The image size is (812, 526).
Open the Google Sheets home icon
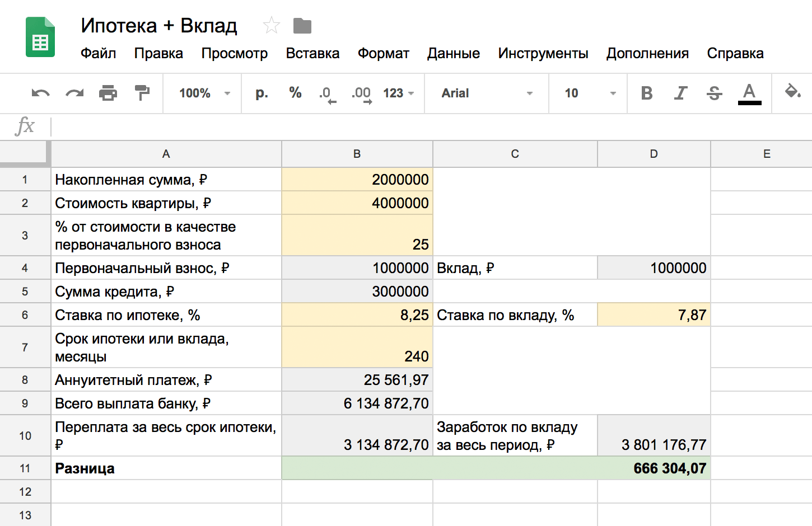coord(40,37)
